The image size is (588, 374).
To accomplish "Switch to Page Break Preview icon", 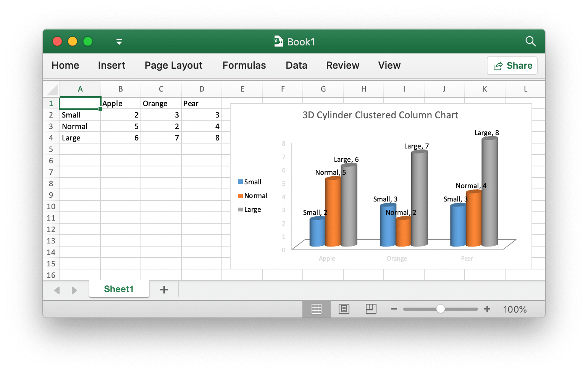I will 371,309.
